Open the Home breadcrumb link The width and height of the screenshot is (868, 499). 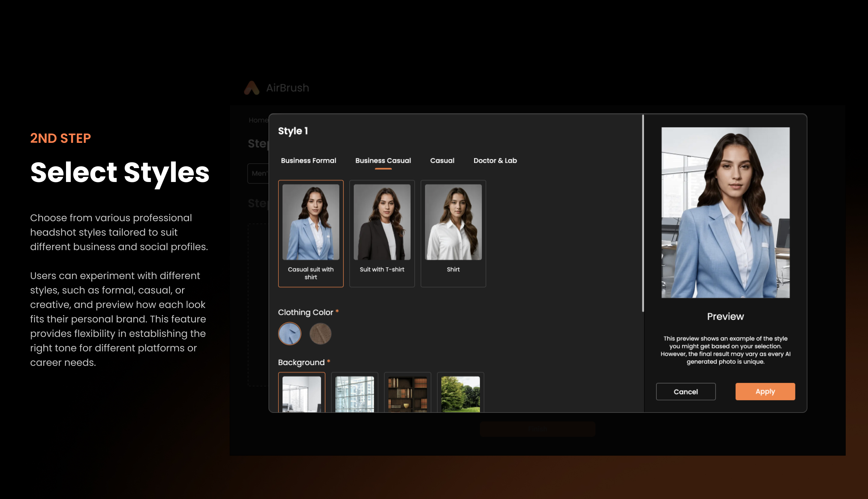(x=258, y=120)
